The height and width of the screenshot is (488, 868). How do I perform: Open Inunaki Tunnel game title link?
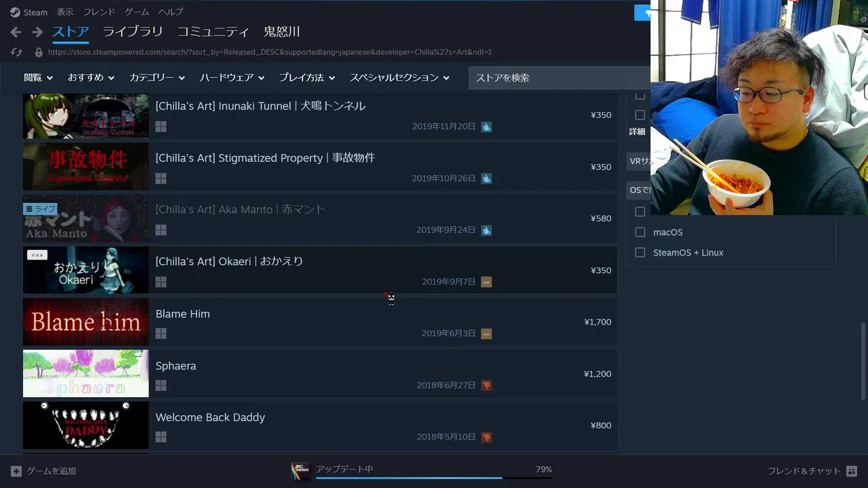[x=260, y=106]
